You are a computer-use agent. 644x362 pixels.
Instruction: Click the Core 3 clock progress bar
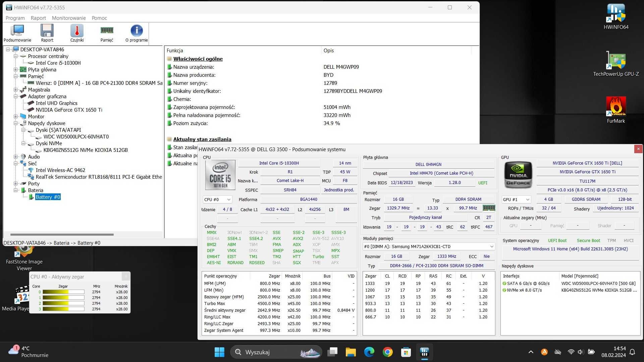point(63,309)
